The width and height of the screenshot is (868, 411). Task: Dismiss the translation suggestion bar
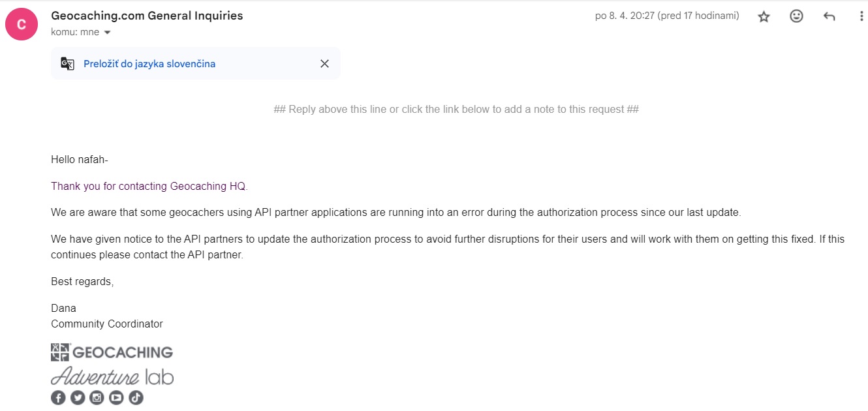[324, 64]
